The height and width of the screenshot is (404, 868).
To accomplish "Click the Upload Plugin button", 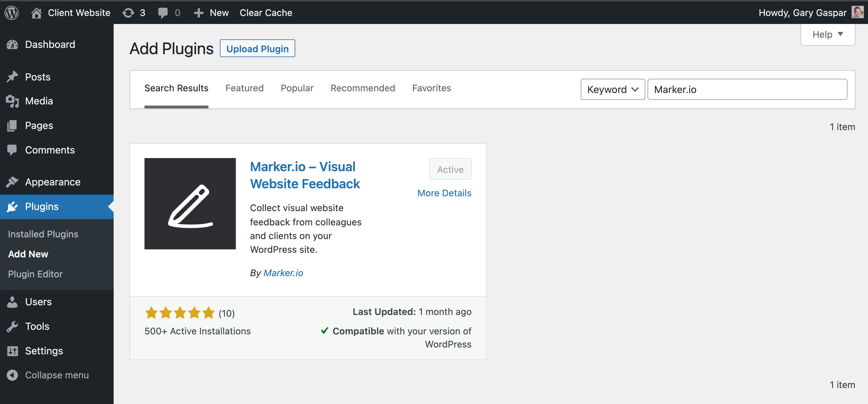I will (x=257, y=49).
